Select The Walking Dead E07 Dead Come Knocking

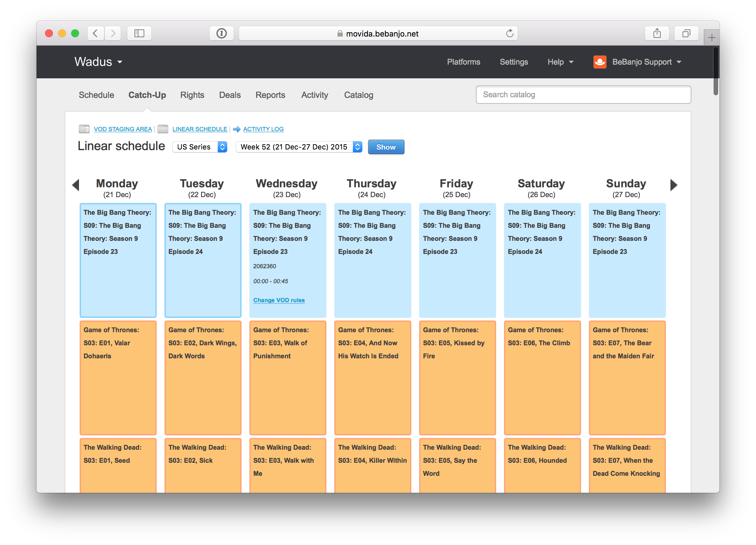pyautogui.click(x=627, y=466)
